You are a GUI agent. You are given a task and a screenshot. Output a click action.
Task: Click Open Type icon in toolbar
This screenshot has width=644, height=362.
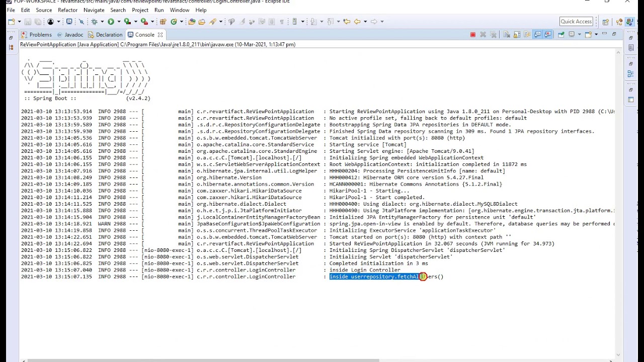pos(192,22)
